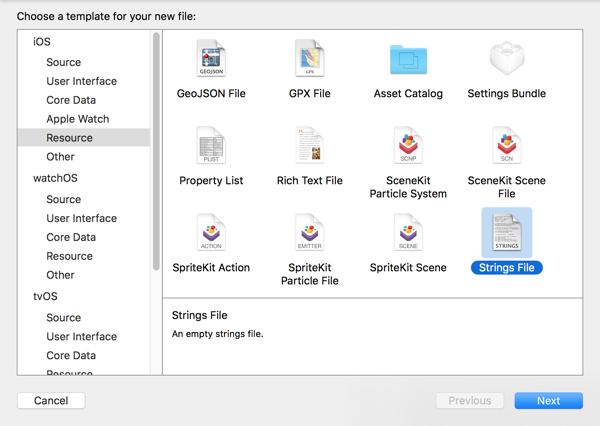Select the SceneKit Scene File icon

pyautogui.click(x=506, y=147)
